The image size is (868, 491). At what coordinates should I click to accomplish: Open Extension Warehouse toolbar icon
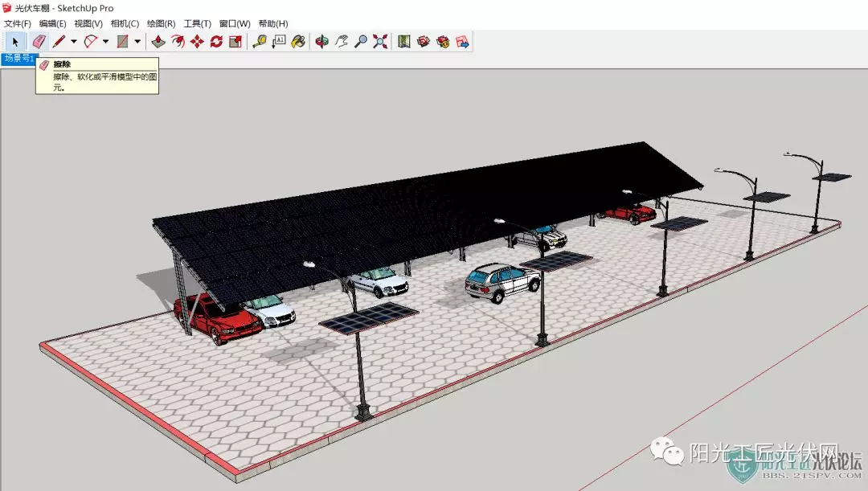coord(443,42)
